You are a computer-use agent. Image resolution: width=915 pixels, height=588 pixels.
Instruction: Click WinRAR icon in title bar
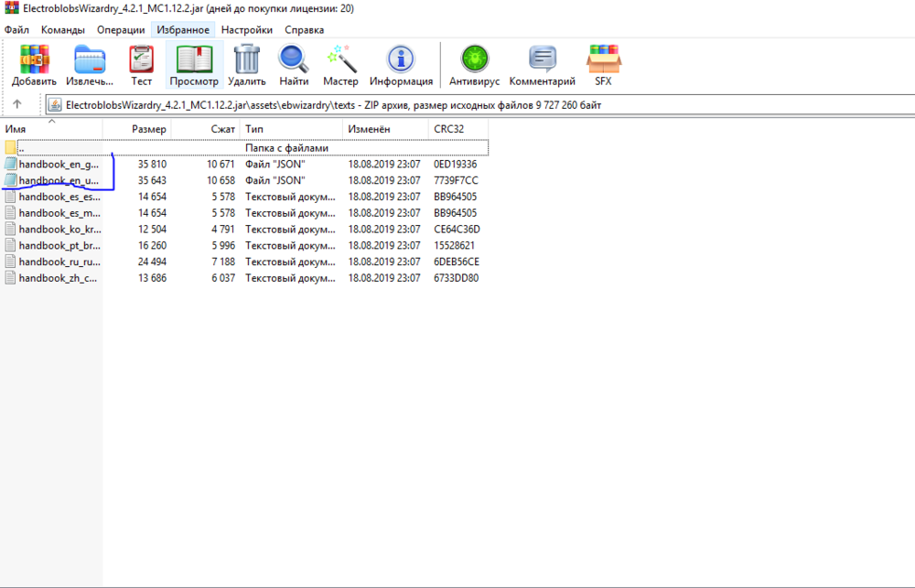[x=12, y=8]
